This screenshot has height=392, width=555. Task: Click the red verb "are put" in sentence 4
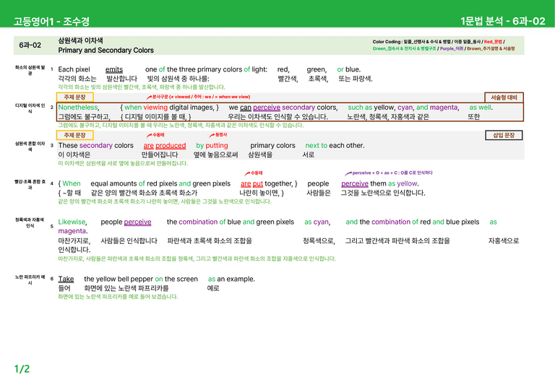coord(251,183)
